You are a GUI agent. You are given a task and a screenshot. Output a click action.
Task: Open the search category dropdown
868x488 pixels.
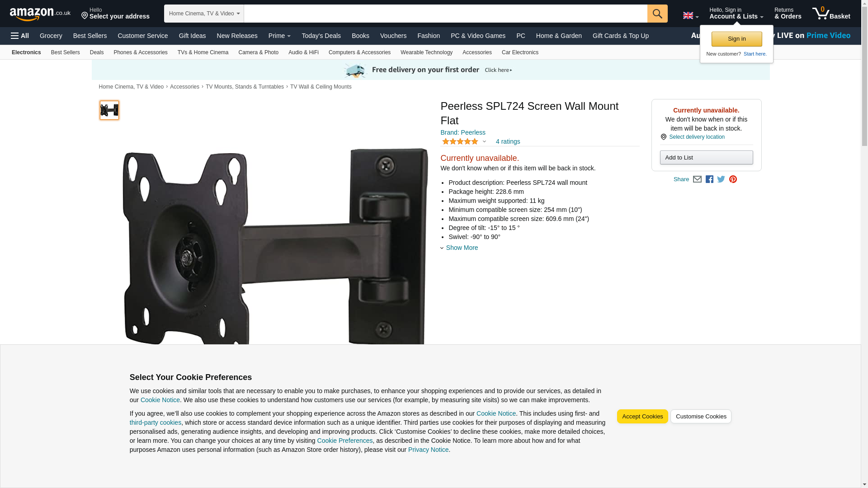[x=204, y=14]
